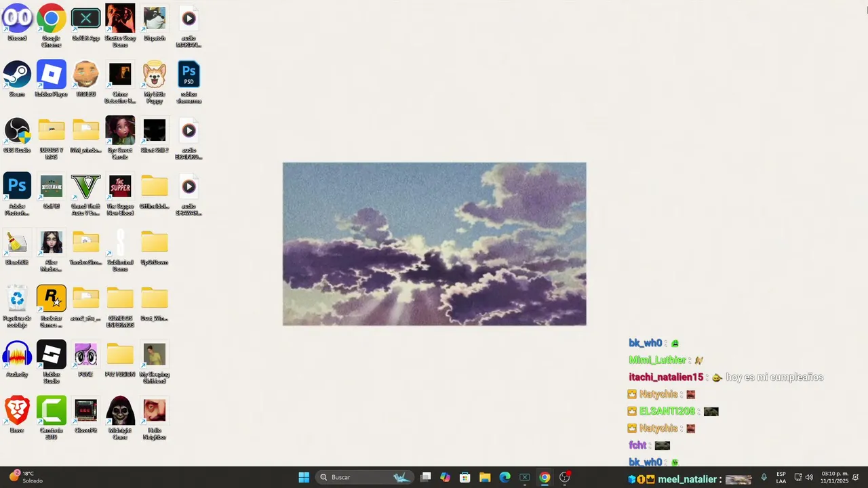This screenshot has height=488, width=868.
Task: Select the Up&Down folder
Action: click(x=155, y=247)
